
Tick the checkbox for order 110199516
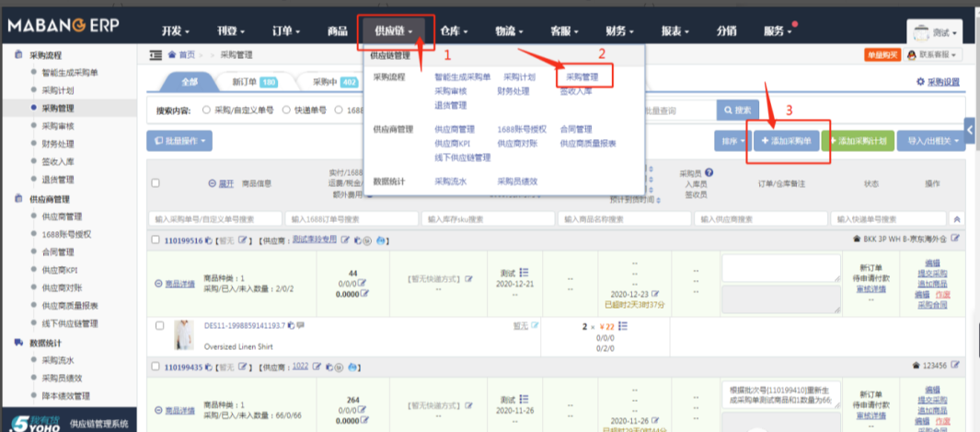tap(156, 240)
